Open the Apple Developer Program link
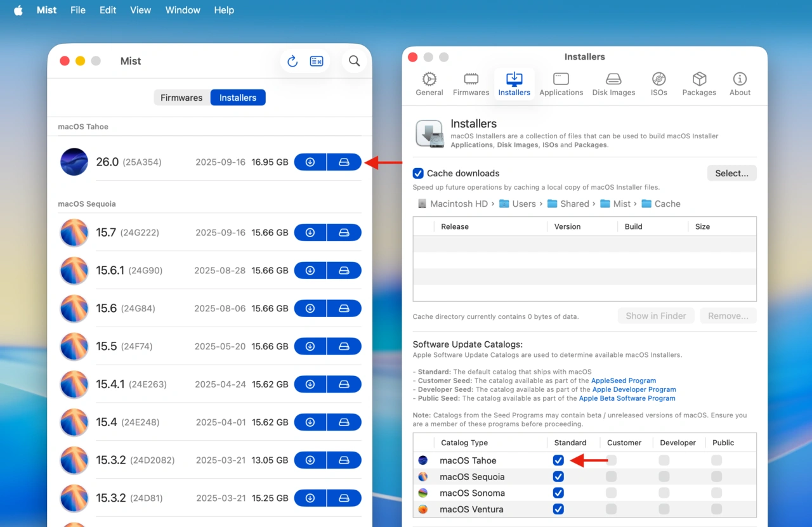This screenshot has width=812, height=527. tap(634, 389)
